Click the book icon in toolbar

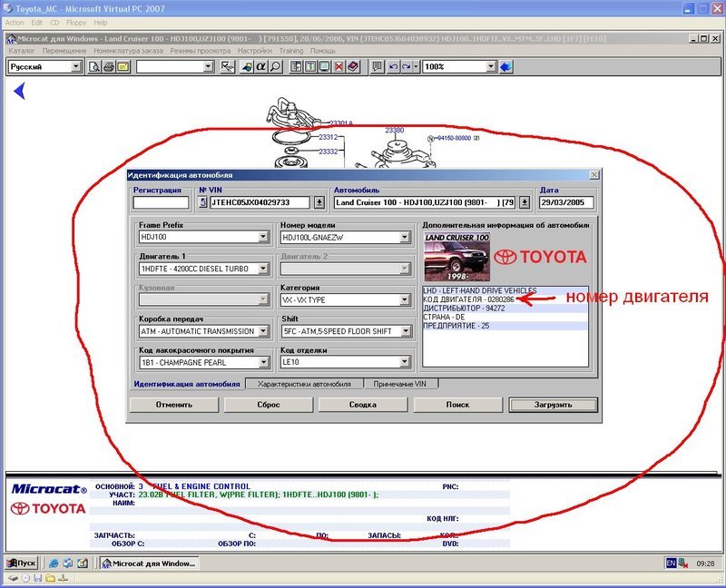353,67
